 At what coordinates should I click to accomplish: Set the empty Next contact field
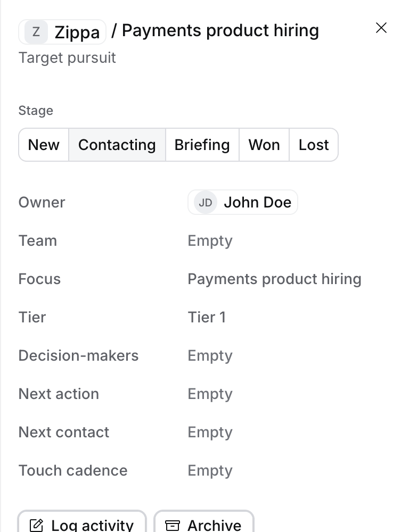click(210, 433)
